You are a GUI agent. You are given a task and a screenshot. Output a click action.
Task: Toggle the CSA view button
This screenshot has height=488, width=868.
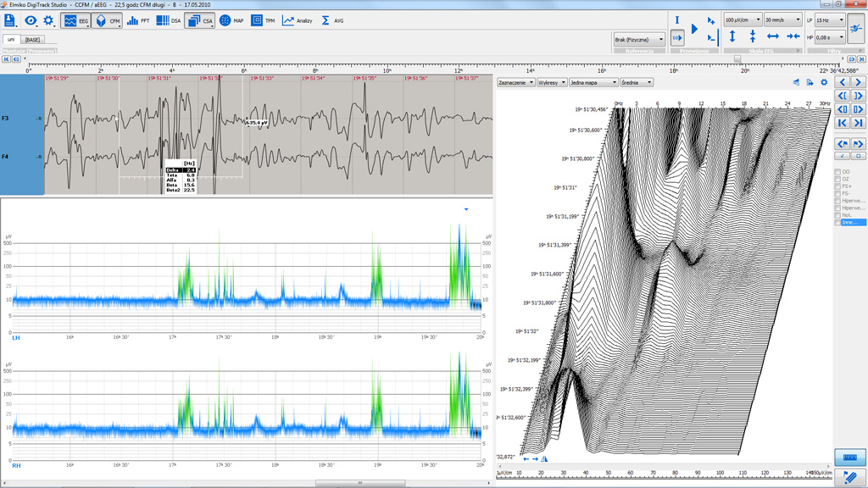coord(200,20)
